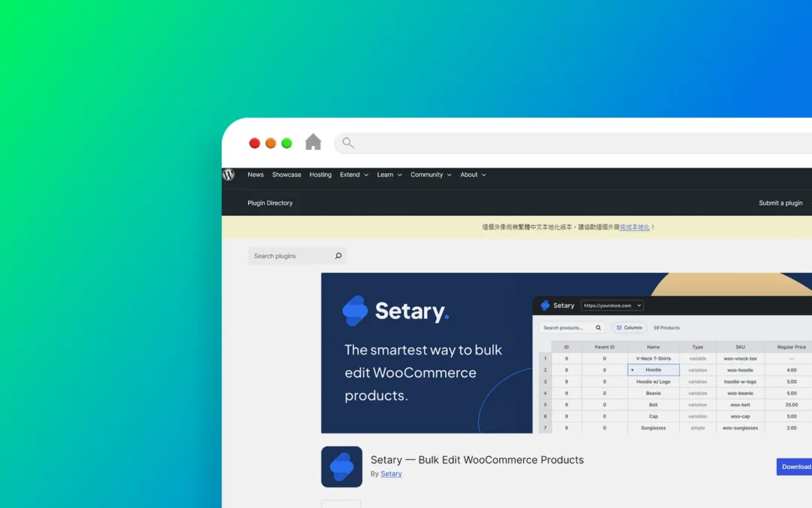Click the Download button
This screenshot has width=812, height=508.
coord(795,467)
